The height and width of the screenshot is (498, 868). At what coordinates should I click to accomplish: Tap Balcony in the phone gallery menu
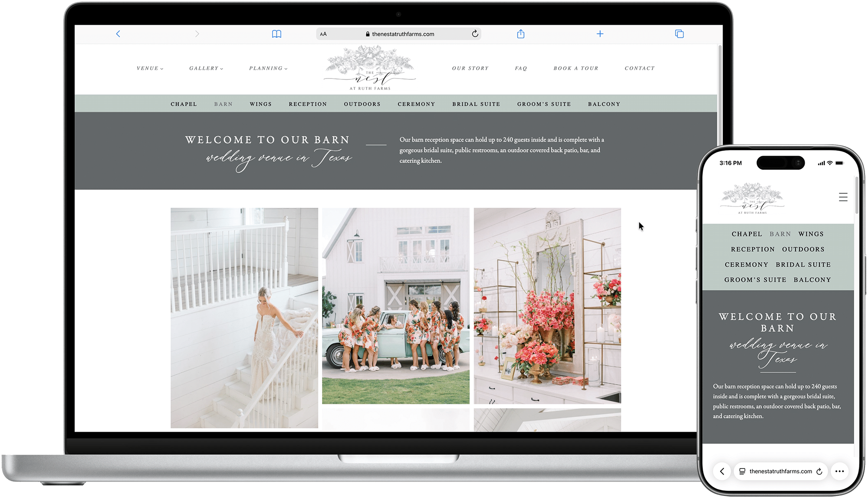(812, 280)
